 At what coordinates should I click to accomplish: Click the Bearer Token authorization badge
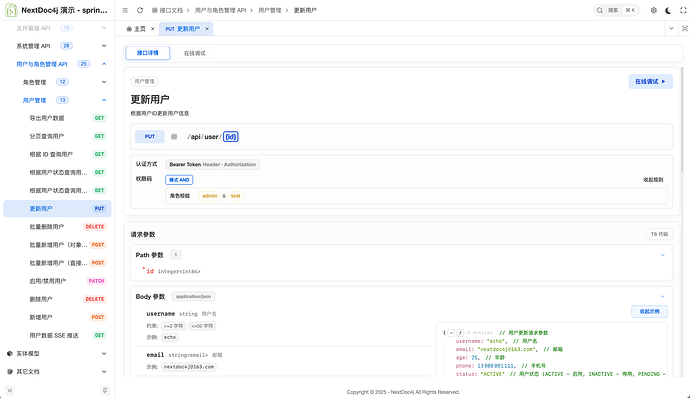point(213,164)
